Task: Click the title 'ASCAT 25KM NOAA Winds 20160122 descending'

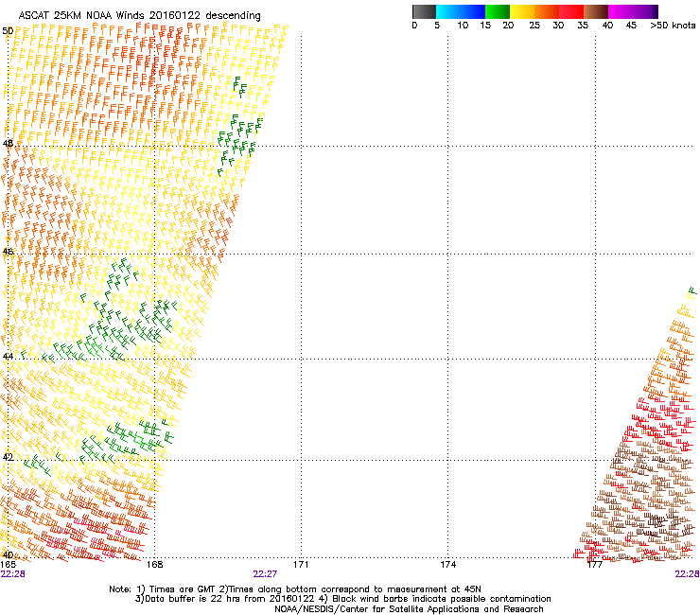Action: [x=139, y=16]
